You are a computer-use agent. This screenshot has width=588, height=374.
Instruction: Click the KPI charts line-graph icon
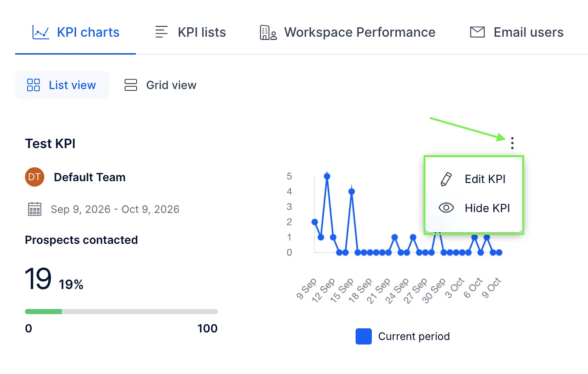pyautogui.click(x=41, y=32)
